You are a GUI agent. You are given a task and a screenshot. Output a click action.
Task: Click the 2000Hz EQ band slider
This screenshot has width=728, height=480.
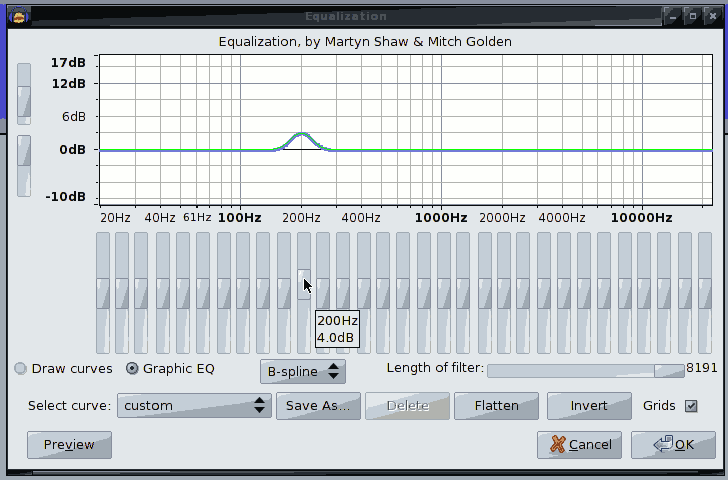click(504, 293)
